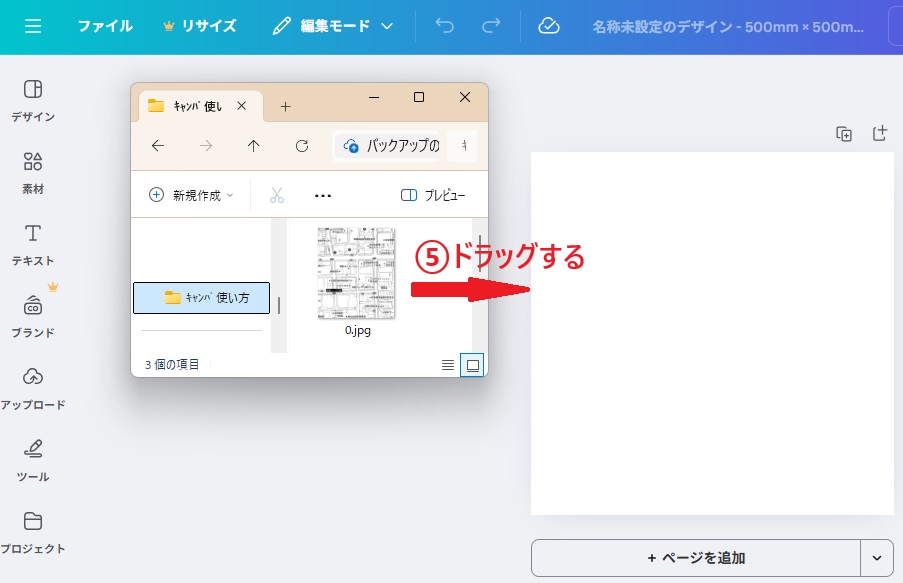Open the ブランド brand panel
The width and height of the screenshot is (903, 583).
point(33,316)
